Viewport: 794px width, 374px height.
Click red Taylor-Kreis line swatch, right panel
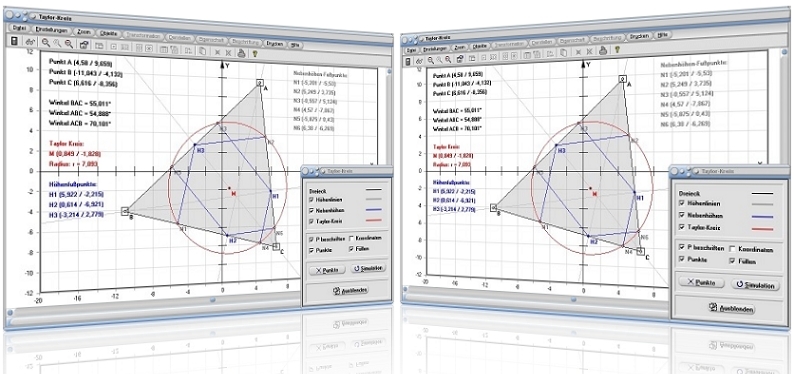(763, 229)
